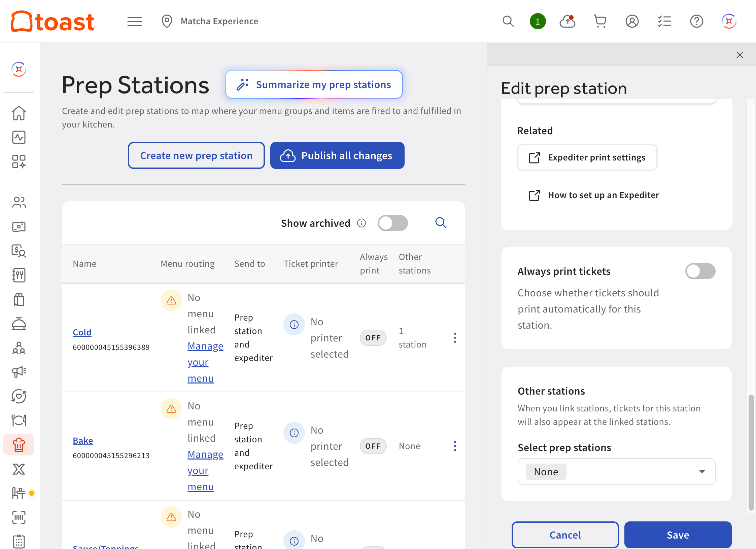The height and width of the screenshot is (549, 756).
Task: Click the warning icon in Bake row
Action: (x=171, y=408)
